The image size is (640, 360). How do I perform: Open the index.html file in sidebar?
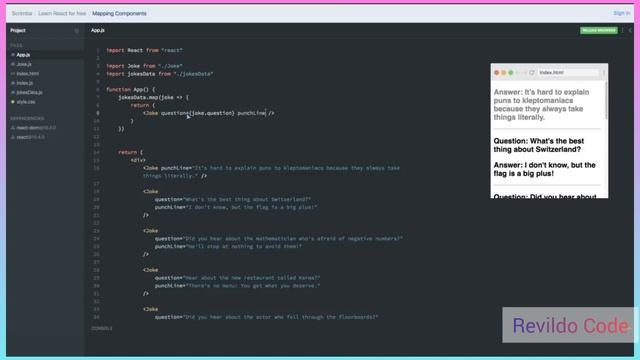(x=27, y=73)
